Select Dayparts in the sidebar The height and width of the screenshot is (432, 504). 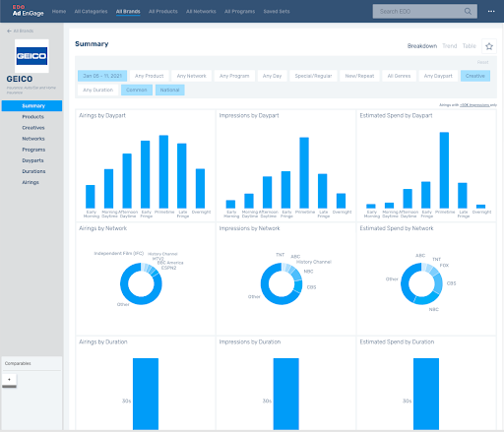pos(32,160)
